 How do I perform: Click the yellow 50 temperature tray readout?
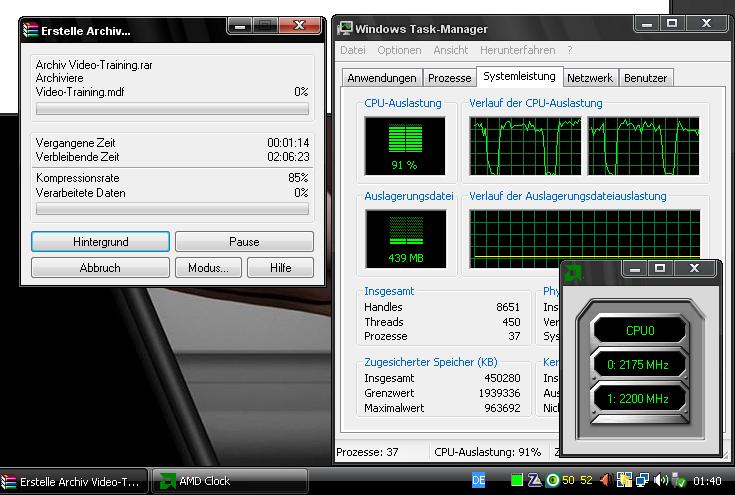click(x=568, y=480)
